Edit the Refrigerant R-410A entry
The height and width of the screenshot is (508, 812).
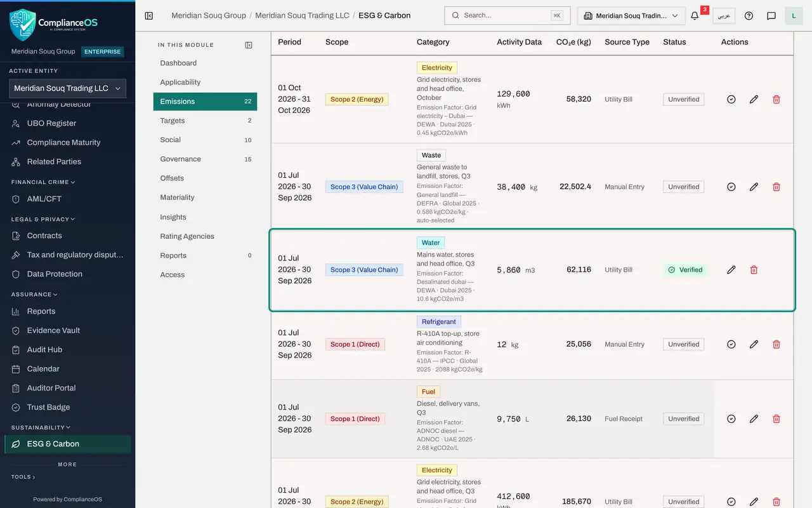point(754,344)
